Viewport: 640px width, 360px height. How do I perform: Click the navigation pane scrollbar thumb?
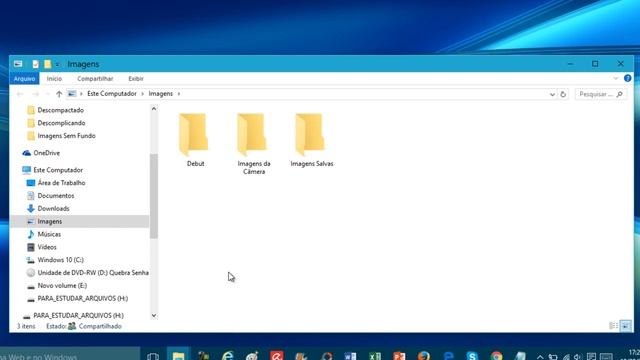click(154, 196)
